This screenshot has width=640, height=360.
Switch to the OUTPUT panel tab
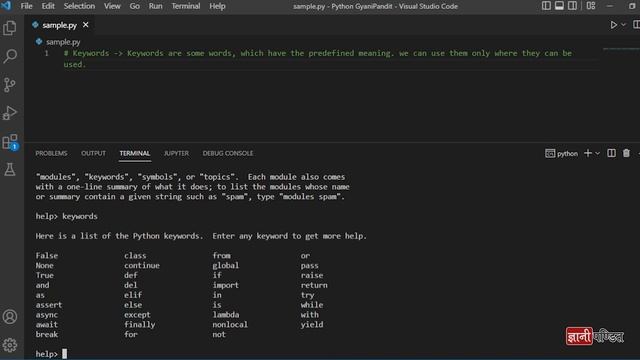point(93,153)
